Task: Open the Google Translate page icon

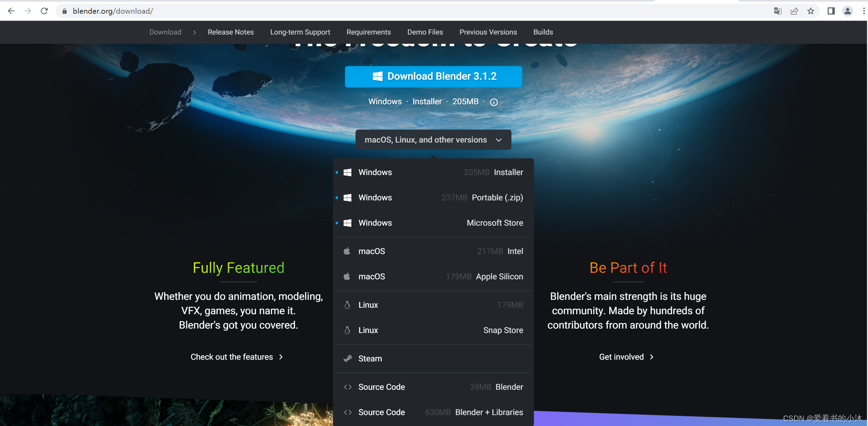Action: click(x=778, y=11)
